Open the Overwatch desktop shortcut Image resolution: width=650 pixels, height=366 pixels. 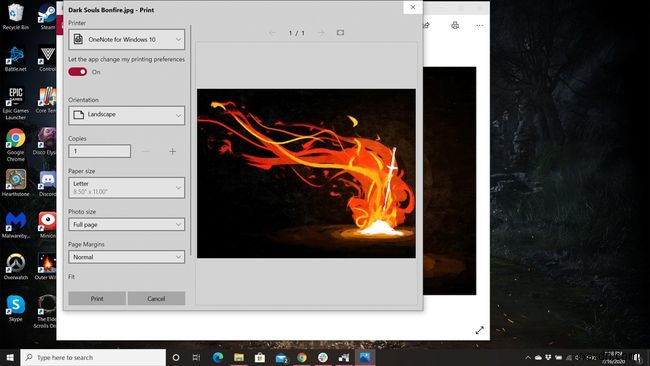(15, 266)
